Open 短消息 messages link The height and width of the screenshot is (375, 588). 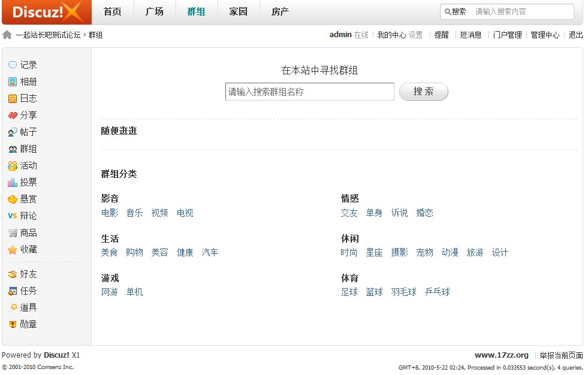click(471, 35)
